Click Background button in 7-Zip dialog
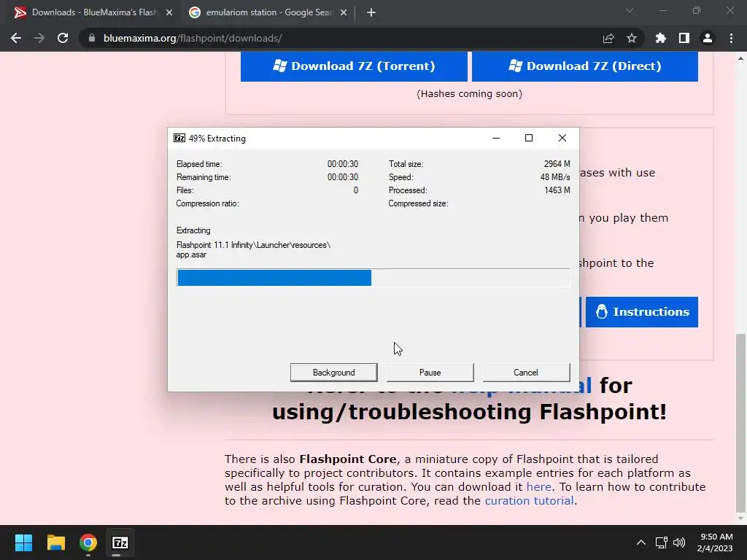 click(x=334, y=373)
